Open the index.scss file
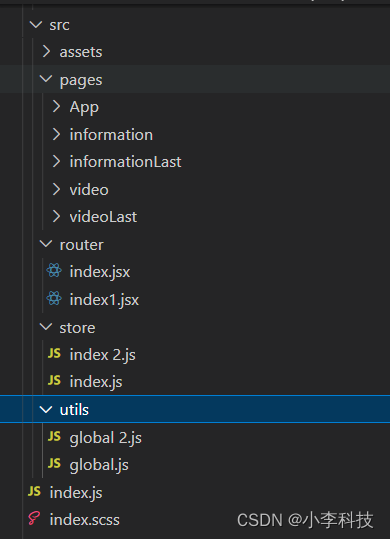The image size is (390, 539). 85,520
